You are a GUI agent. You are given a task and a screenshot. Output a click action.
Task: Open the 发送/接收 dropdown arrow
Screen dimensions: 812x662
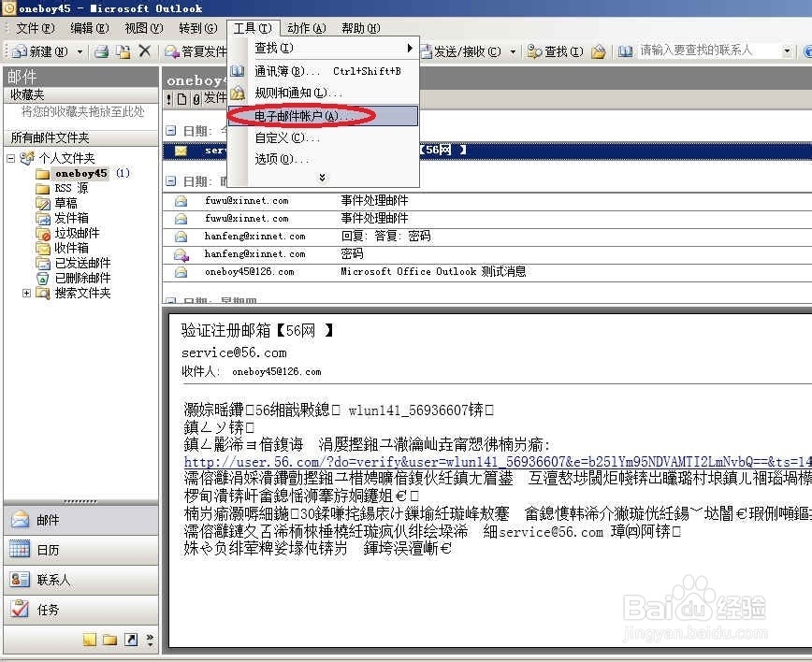coord(513,51)
